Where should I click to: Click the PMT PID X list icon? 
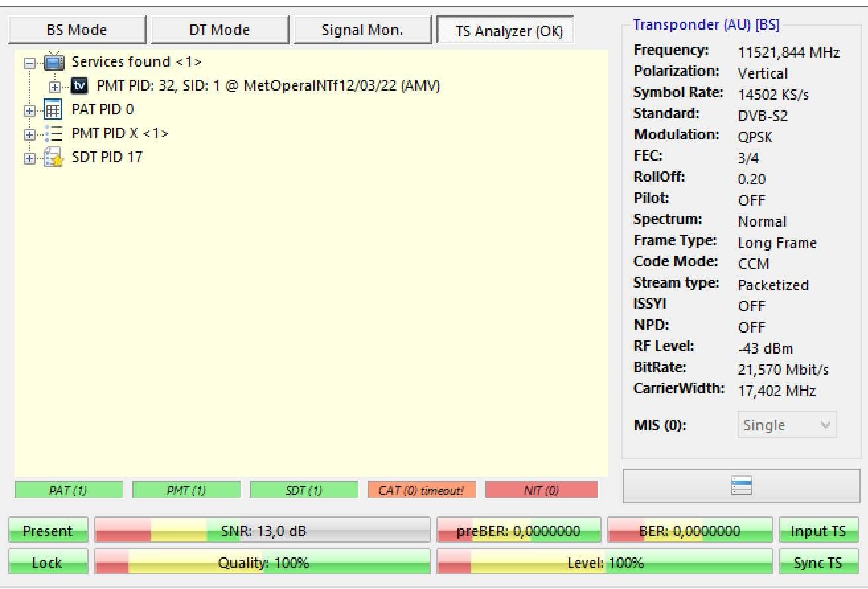point(54,134)
